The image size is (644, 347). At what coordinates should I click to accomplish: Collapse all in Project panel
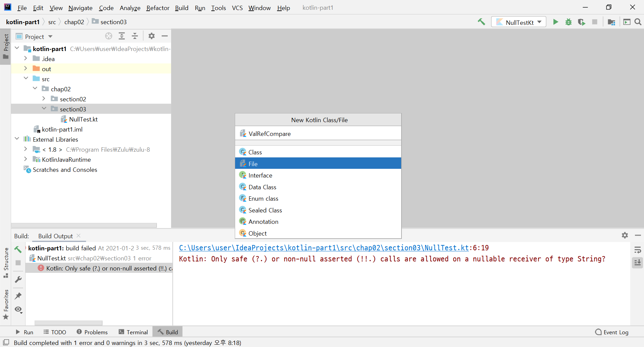click(x=135, y=36)
